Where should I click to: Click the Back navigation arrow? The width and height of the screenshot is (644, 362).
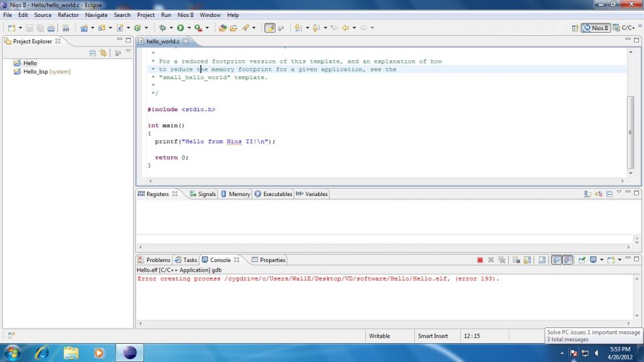pyautogui.click(x=345, y=28)
